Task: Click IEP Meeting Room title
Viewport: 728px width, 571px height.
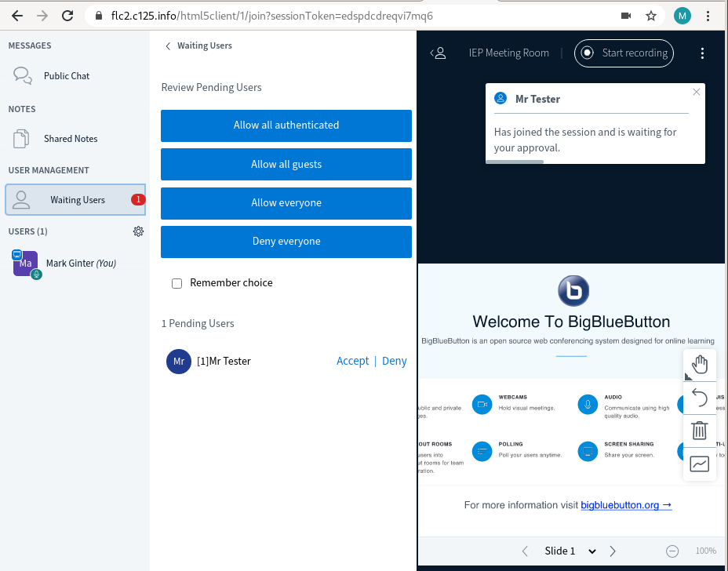Action: [x=509, y=53]
